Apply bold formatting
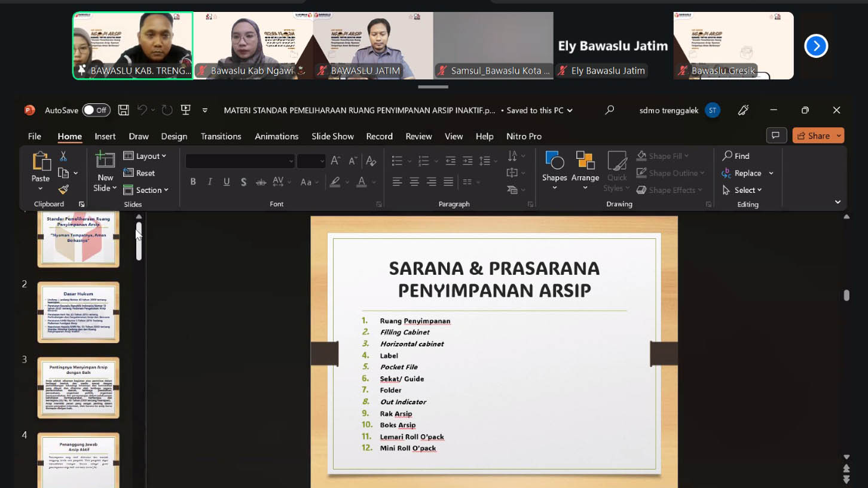Screen dimensions: 868x488 pyautogui.click(x=192, y=181)
